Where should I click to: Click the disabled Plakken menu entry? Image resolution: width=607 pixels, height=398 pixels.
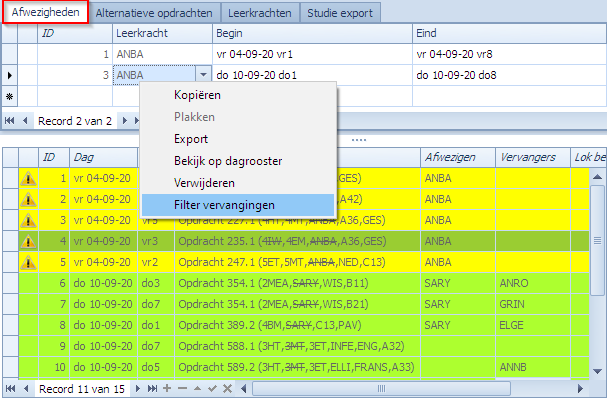238,117
